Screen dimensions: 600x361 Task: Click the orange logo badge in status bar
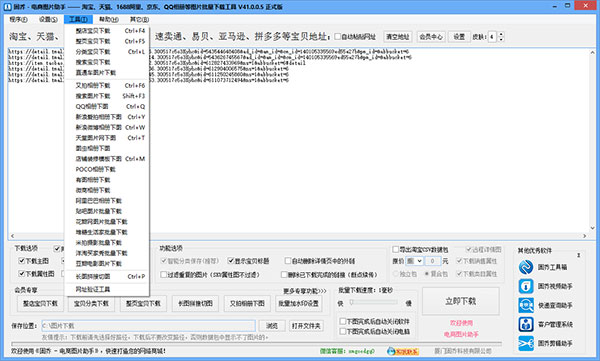(x=403, y=351)
